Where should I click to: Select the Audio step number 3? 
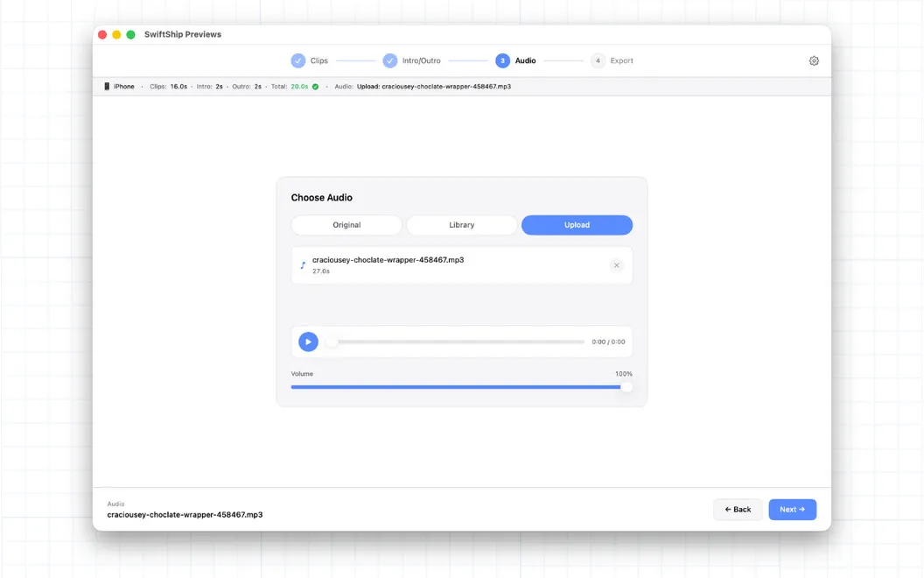(515, 60)
